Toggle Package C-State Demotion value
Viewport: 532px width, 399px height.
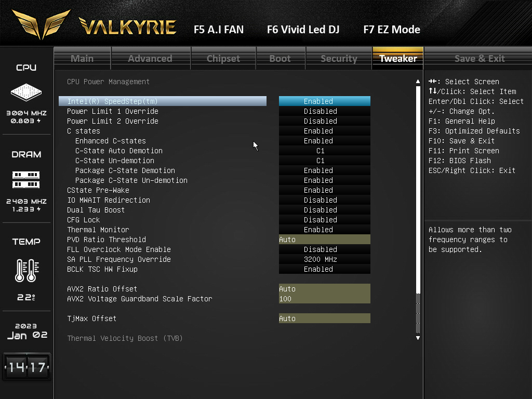(324, 170)
